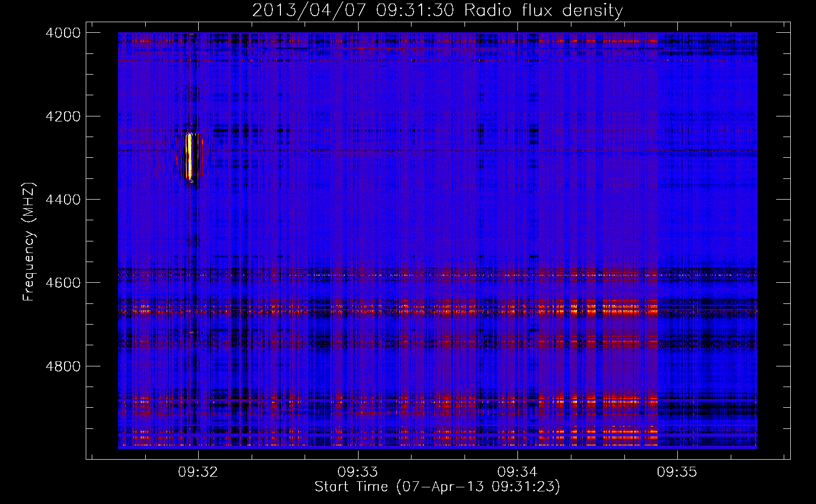Click the 4600 frequency tick label
816x504 pixels.
click(63, 283)
